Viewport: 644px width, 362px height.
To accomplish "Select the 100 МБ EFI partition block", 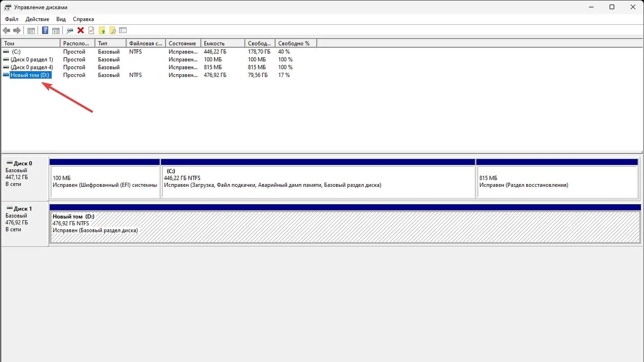I will click(105, 181).
